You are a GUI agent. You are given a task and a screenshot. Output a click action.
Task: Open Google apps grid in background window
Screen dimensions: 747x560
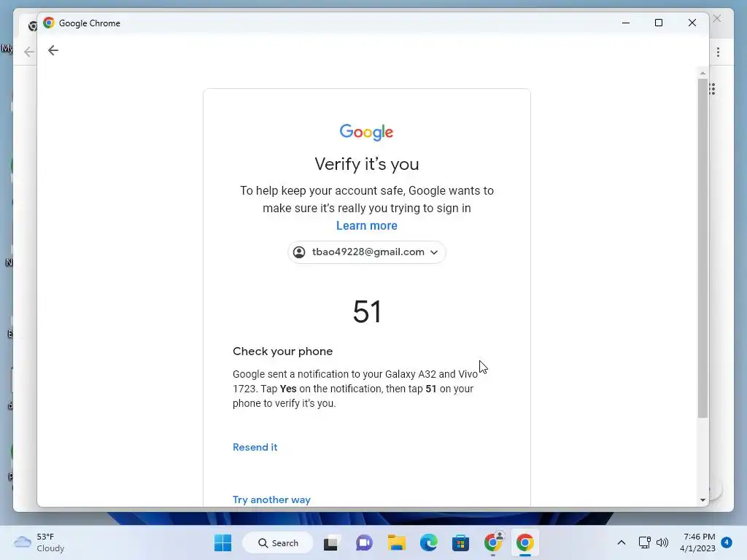(713, 89)
